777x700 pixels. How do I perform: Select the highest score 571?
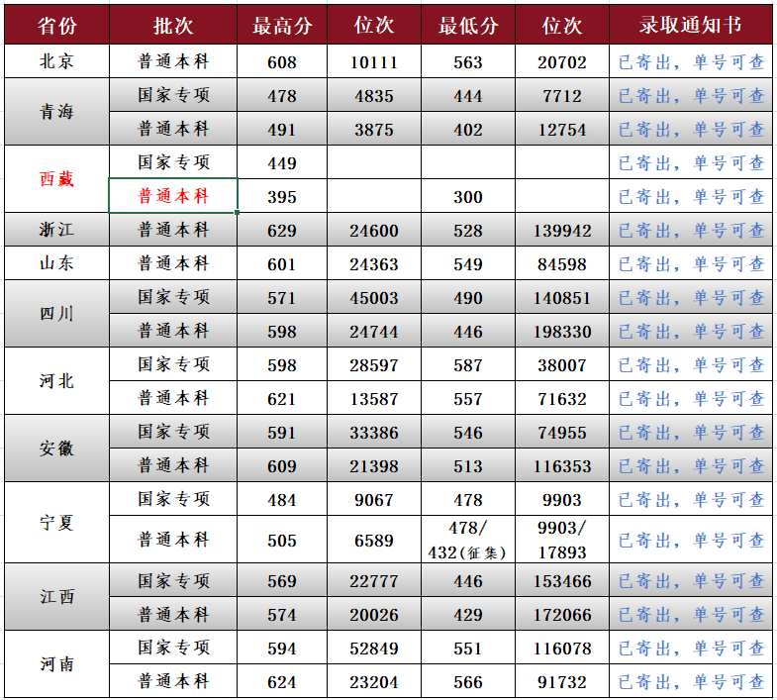[x=282, y=298]
